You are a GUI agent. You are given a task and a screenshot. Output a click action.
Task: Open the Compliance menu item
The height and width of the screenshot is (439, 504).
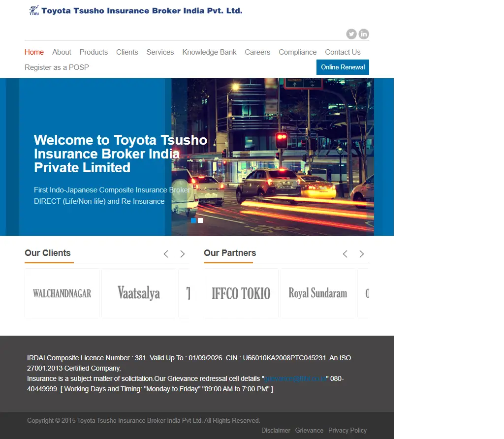pos(298,52)
